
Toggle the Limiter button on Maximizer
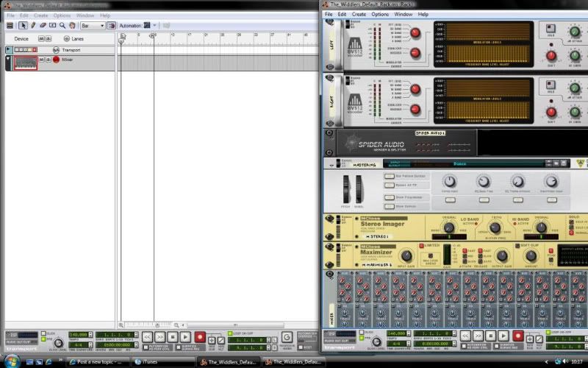(x=421, y=246)
